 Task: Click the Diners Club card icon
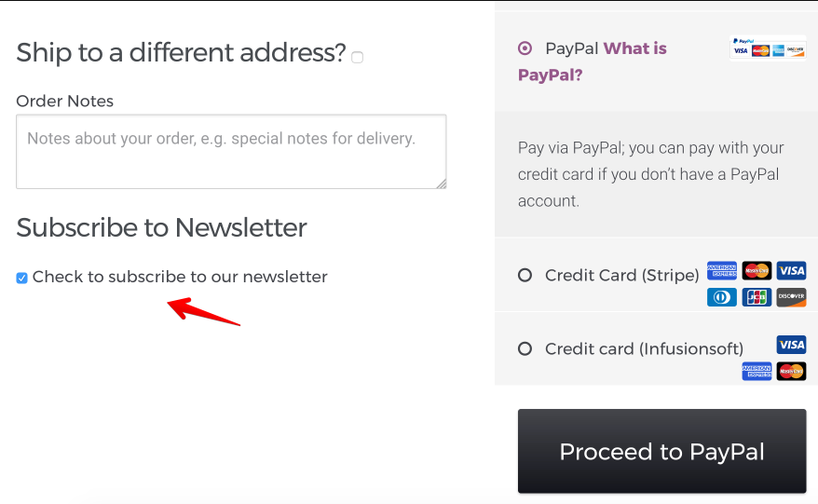pos(721,297)
